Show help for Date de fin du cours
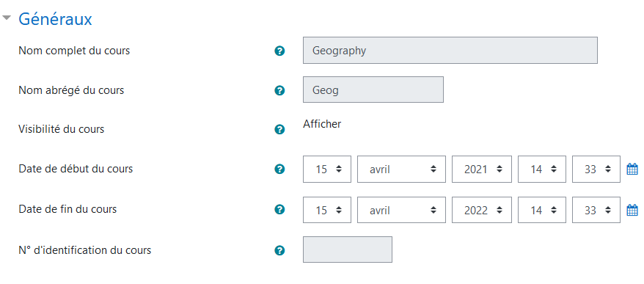Screen dimensions: 644x284 tap(279, 210)
